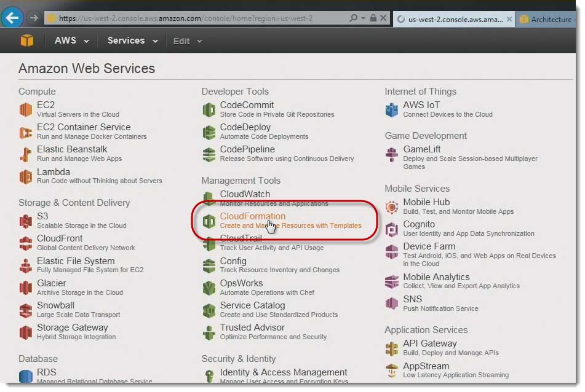Click the Lambda service icon
The height and width of the screenshot is (392, 585).
point(26,176)
